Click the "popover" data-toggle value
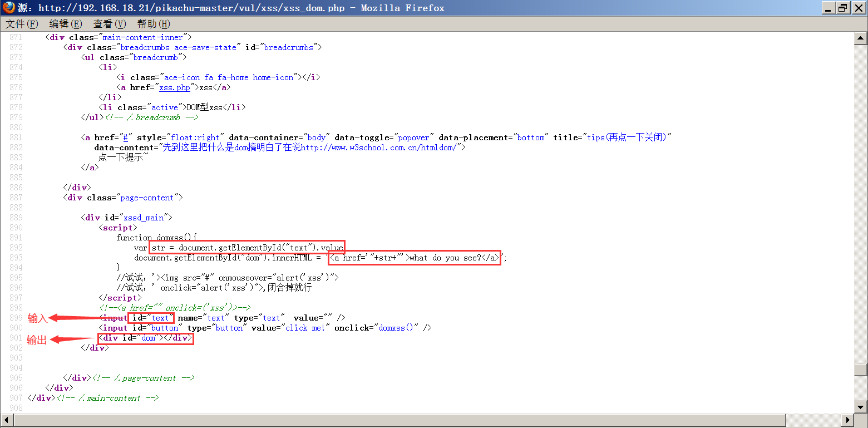868x428 pixels. [x=415, y=137]
